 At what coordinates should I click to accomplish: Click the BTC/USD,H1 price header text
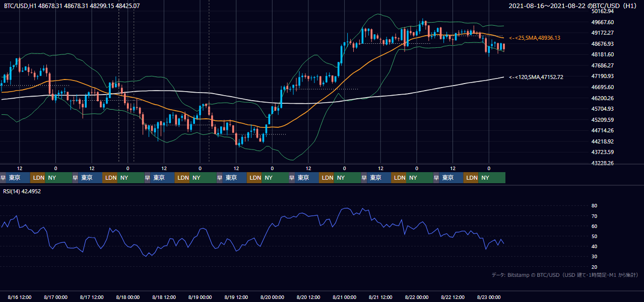[72, 6]
